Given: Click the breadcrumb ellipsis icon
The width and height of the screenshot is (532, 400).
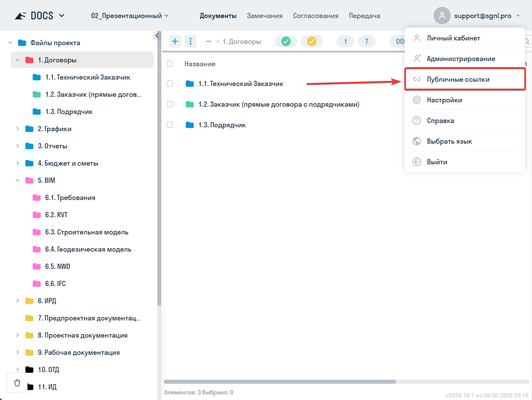Looking at the screenshot, I should point(209,41).
